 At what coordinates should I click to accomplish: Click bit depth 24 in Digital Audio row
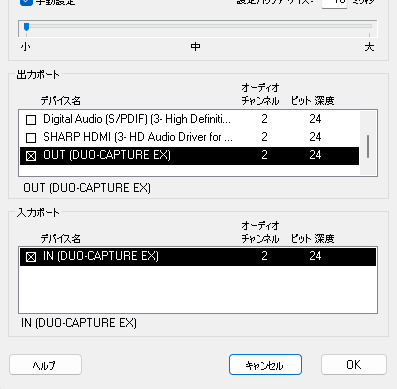coord(315,119)
